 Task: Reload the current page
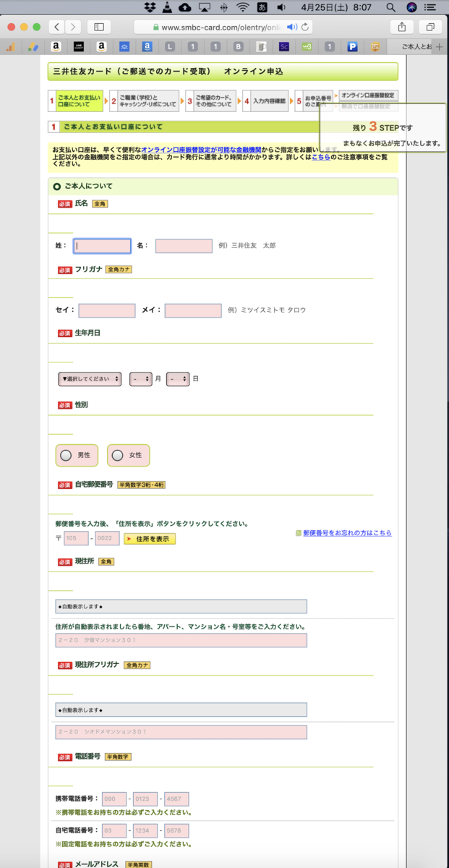click(x=306, y=27)
